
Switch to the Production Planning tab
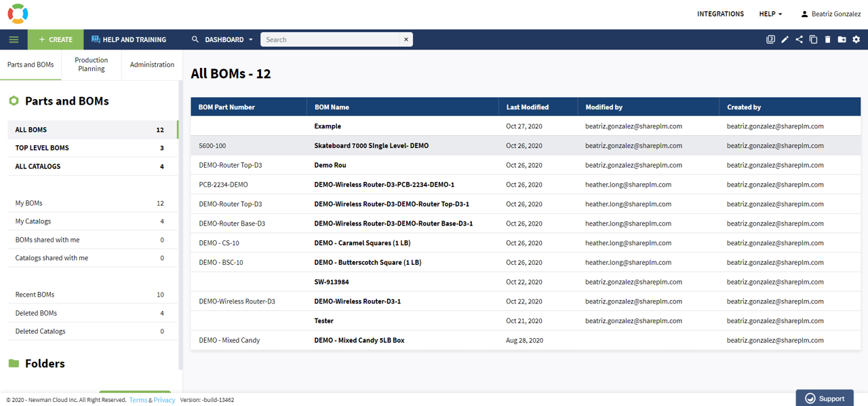tap(91, 64)
